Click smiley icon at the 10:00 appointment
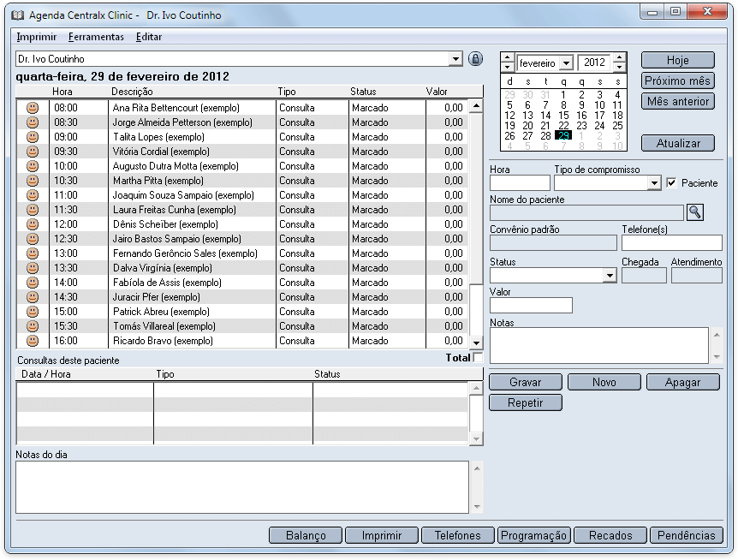This screenshot has width=738, height=560. 33,166
